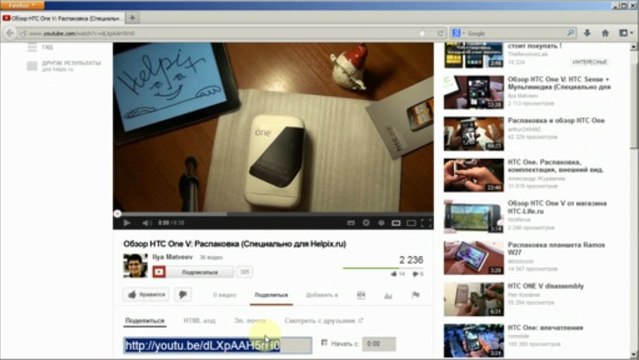
Task: Enable the 'Начать с' checkbox
Action: pos(324,342)
